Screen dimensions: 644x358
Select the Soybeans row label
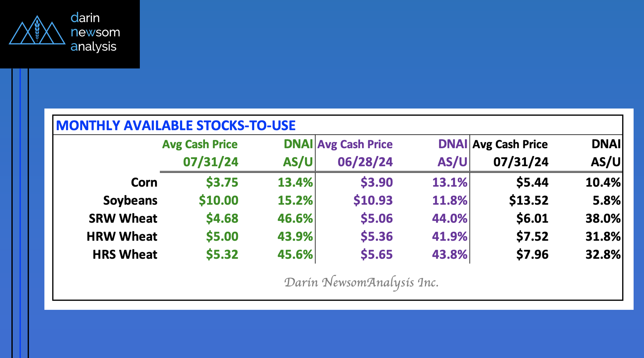[x=130, y=200]
